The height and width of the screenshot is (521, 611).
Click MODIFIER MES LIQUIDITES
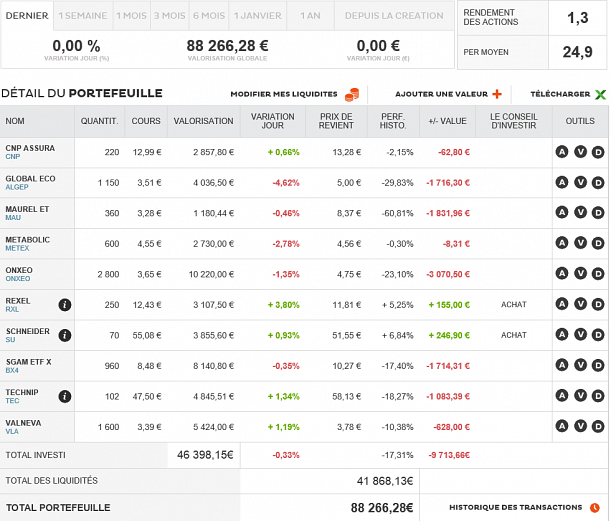(284, 94)
